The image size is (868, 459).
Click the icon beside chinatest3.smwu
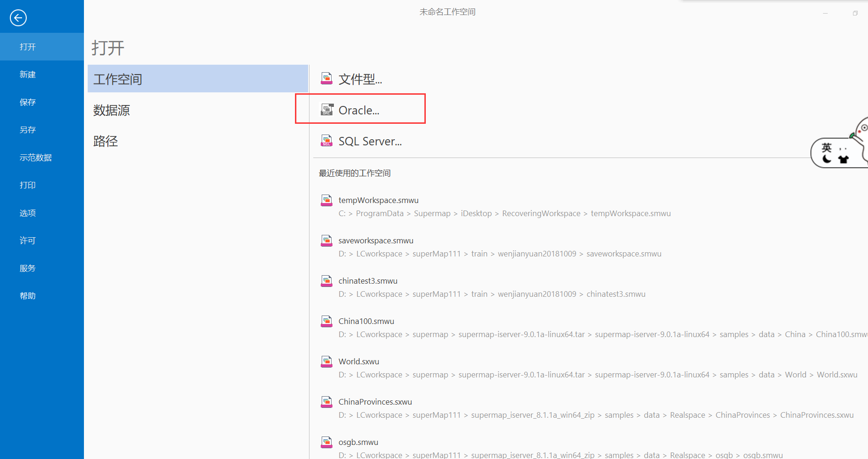pos(326,281)
